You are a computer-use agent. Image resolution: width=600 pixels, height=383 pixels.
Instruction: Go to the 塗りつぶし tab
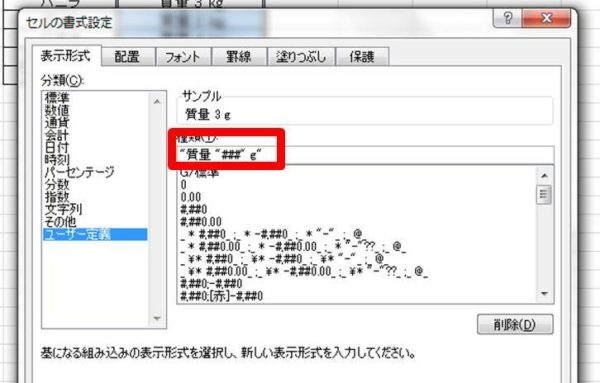[301, 57]
